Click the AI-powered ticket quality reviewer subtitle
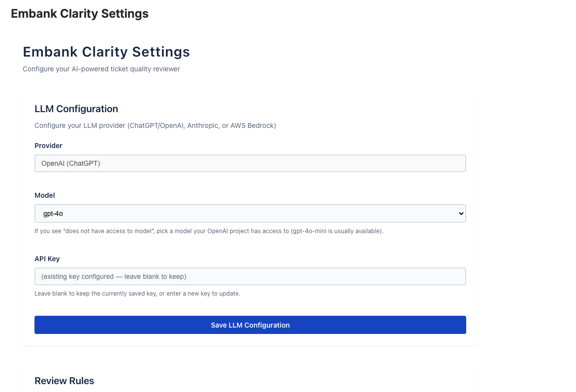The image size is (576, 392). coord(101,69)
